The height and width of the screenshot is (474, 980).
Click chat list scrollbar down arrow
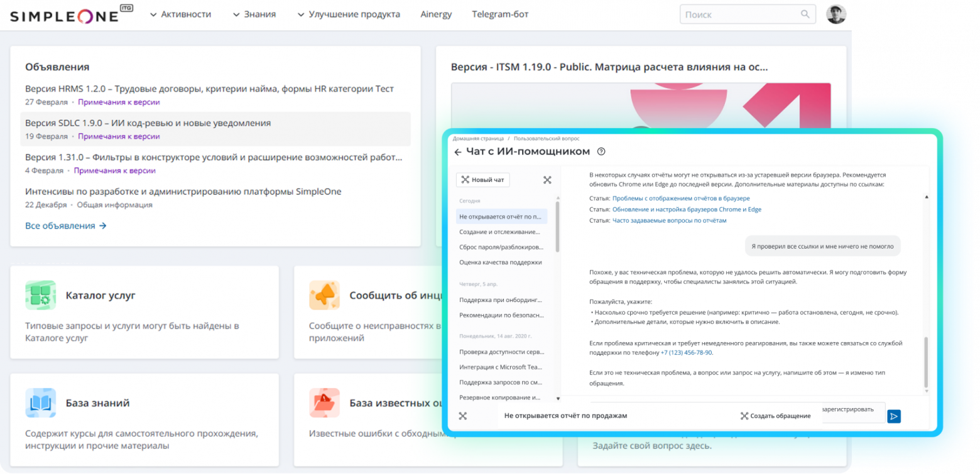tap(557, 398)
